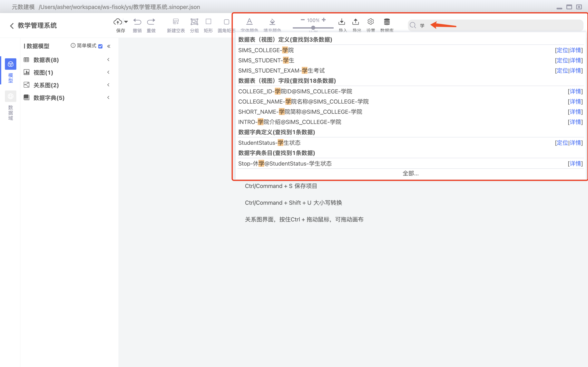Viewport: 588px width, 367px height.
Task: Select the Rectangle (矩形) shape tool
Action: tap(208, 22)
